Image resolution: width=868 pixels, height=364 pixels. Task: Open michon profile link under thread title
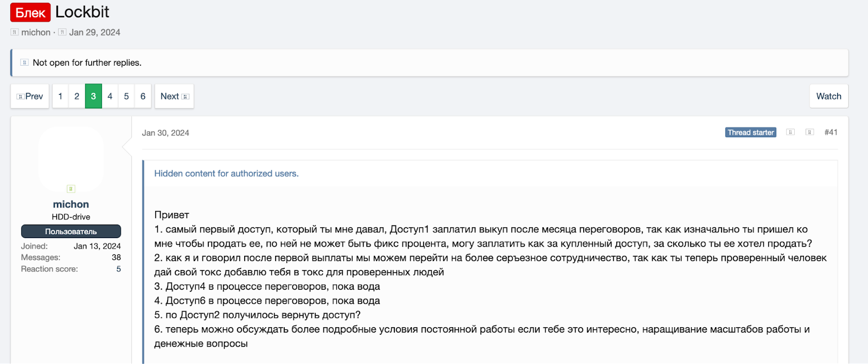pyautogui.click(x=36, y=32)
